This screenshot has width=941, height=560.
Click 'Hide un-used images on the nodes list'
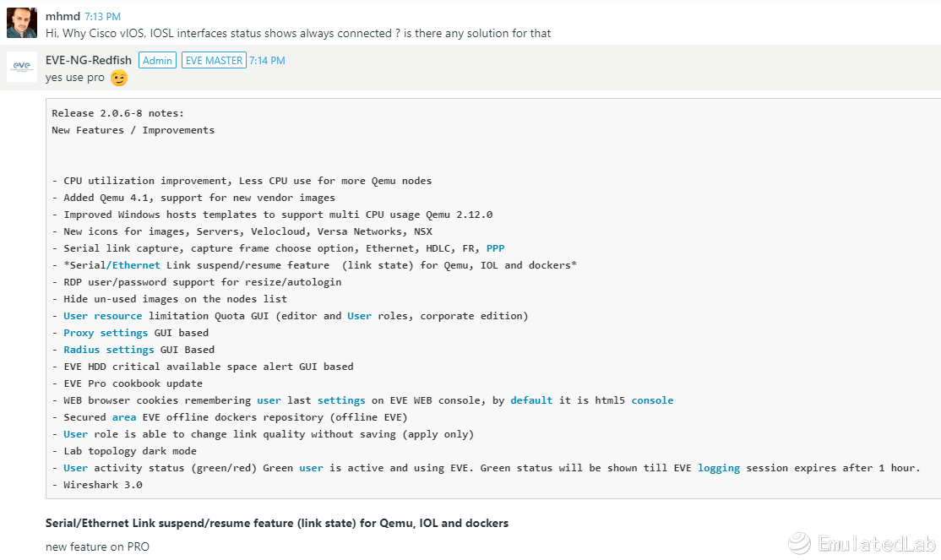pos(169,299)
